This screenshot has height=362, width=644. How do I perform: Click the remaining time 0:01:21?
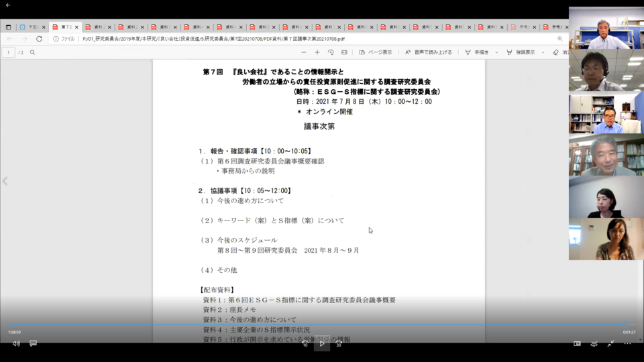click(629, 332)
